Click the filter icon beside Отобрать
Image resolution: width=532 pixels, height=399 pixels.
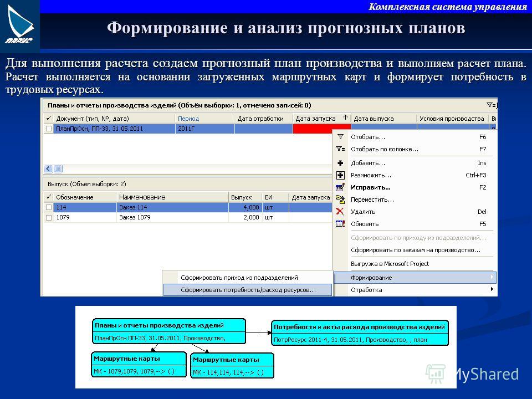[340, 137]
